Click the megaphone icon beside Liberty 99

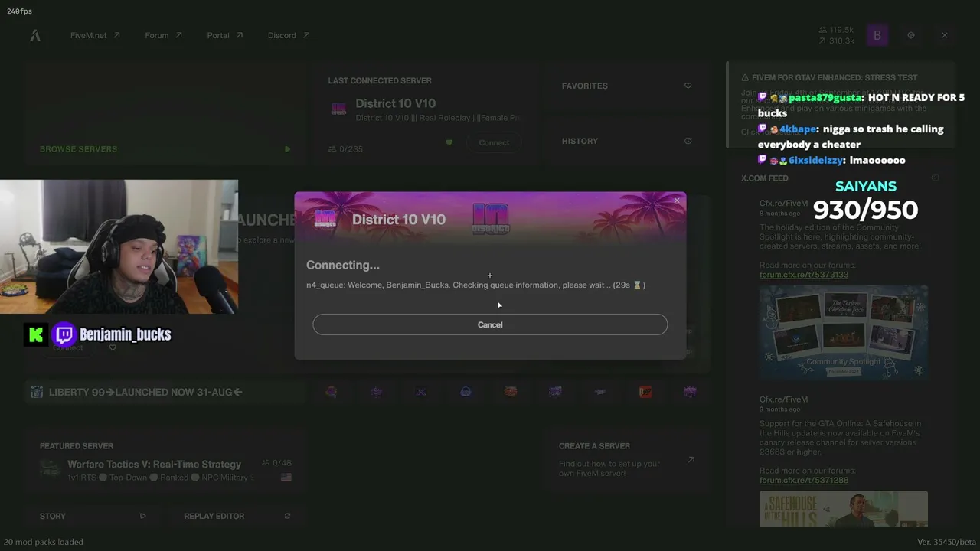(36, 392)
